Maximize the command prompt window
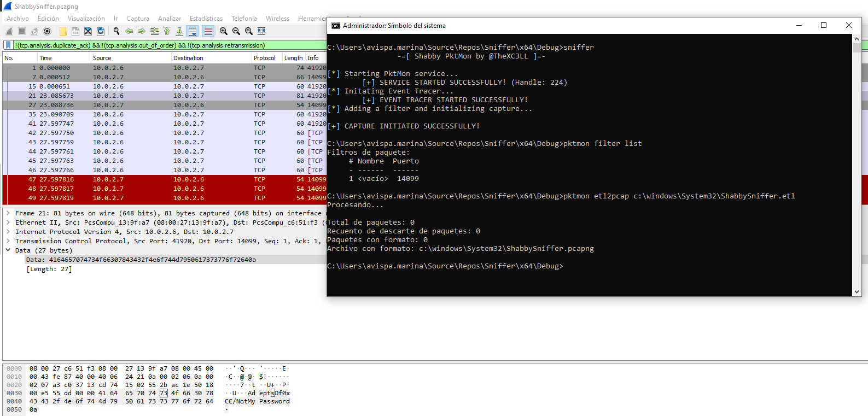The width and height of the screenshot is (868, 416). point(824,25)
